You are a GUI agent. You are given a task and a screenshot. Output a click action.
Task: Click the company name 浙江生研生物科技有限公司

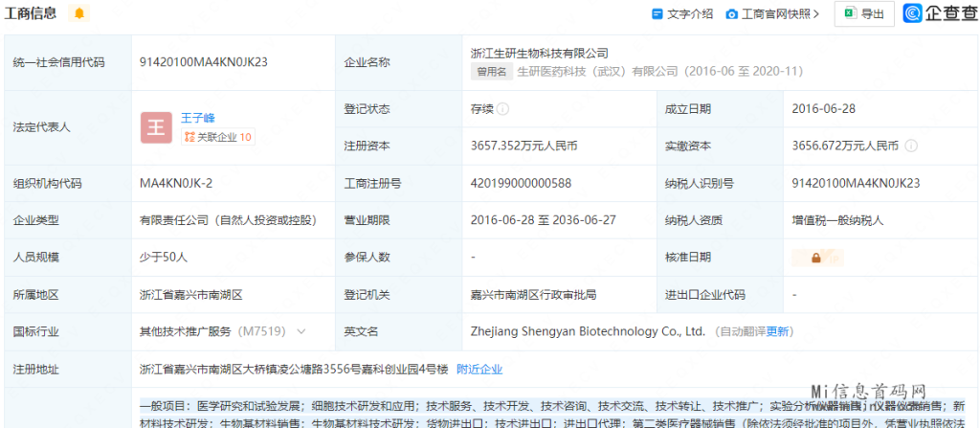click(540, 54)
